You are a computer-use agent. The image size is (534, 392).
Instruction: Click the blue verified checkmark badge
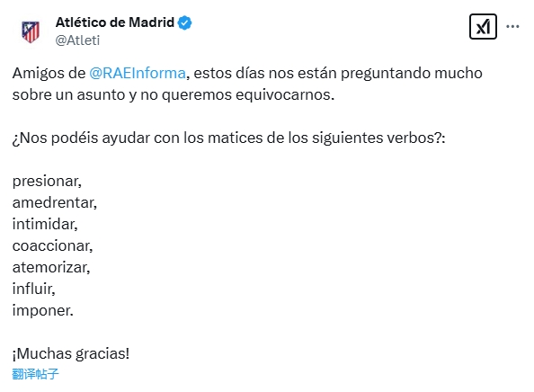click(x=184, y=22)
